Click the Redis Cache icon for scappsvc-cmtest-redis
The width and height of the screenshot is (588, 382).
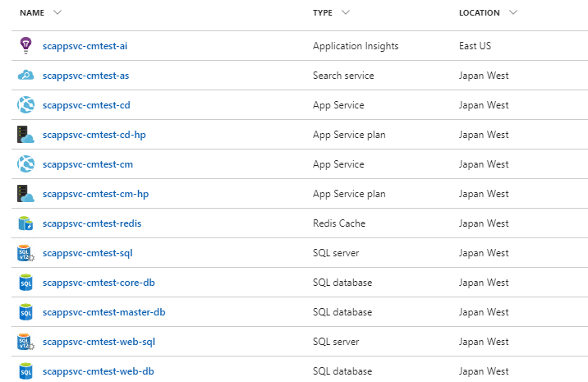[x=25, y=223]
